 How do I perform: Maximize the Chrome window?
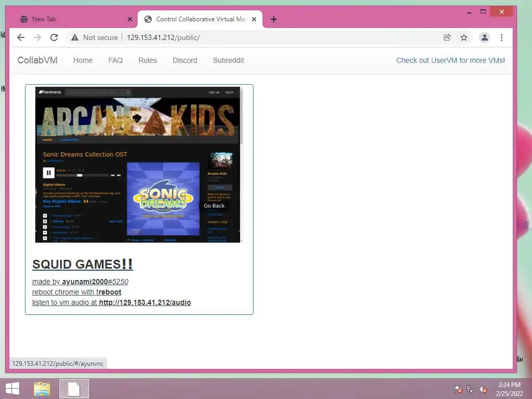click(x=483, y=12)
